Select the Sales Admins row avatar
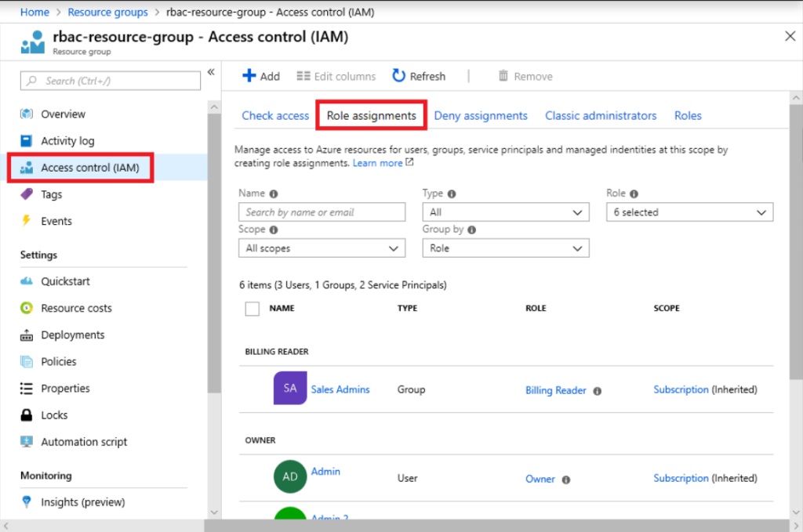 (x=289, y=389)
